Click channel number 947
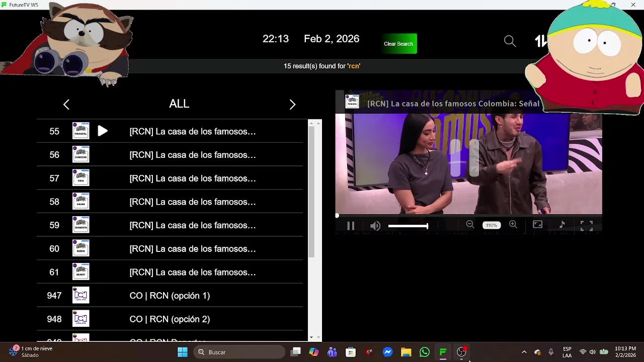The height and width of the screenshot is (362, 644). pos(54,296)
